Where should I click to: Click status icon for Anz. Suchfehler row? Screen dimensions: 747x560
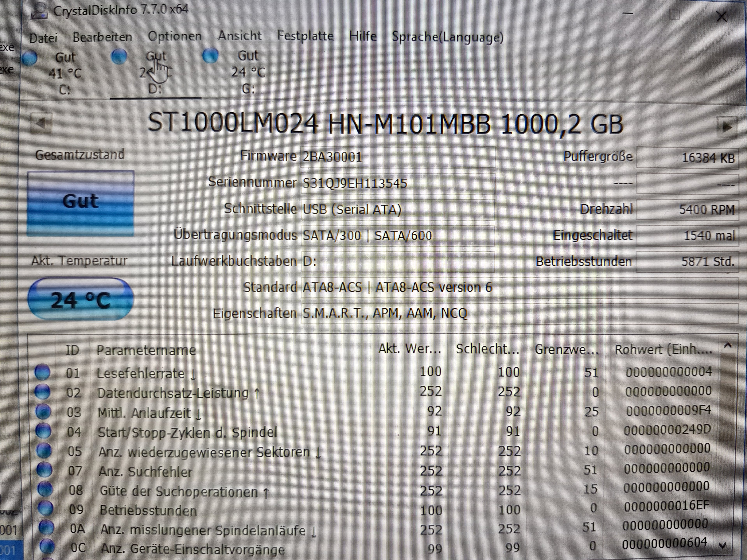click(45, 470)
